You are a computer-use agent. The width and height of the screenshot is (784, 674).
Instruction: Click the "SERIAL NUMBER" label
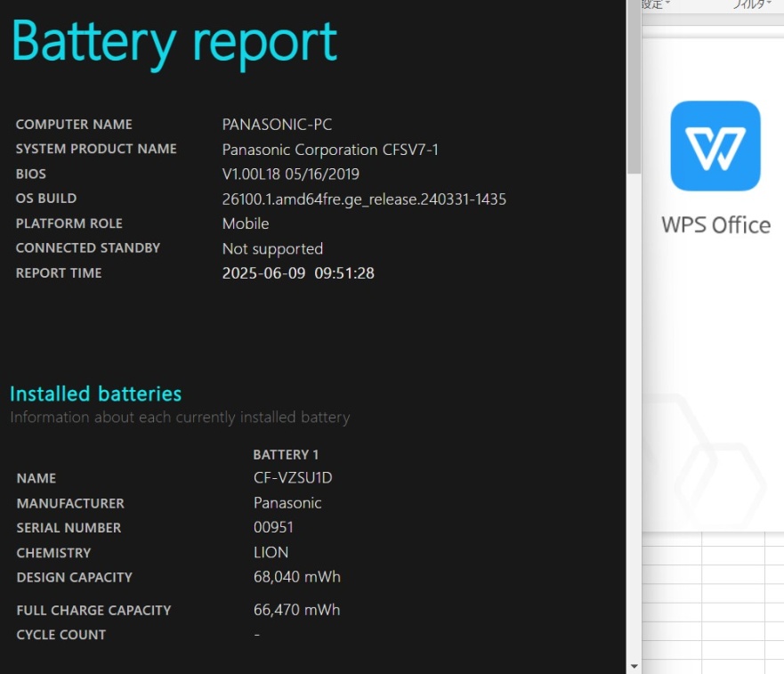pos(69,528)
